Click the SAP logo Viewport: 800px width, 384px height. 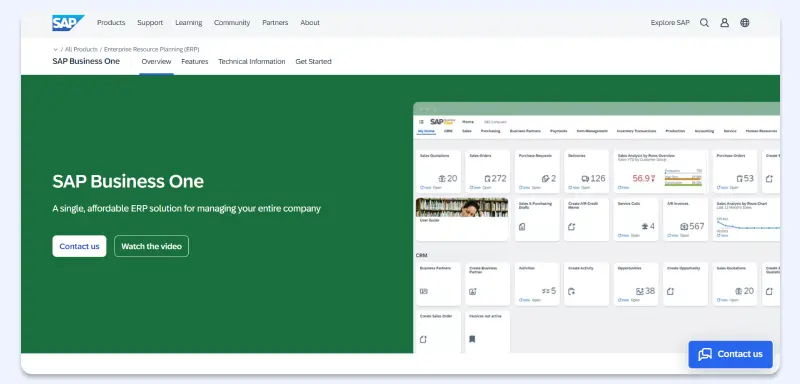[x=68, y=23]
